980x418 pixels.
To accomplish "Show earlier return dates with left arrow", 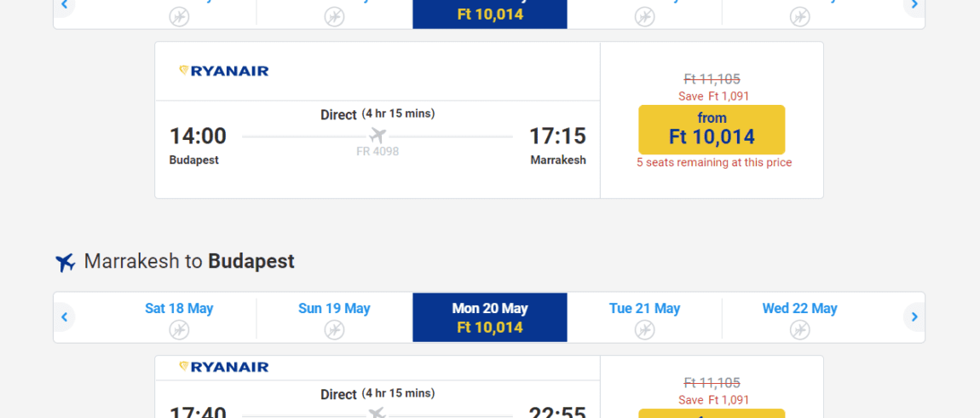I will click(x=65, y=317).
